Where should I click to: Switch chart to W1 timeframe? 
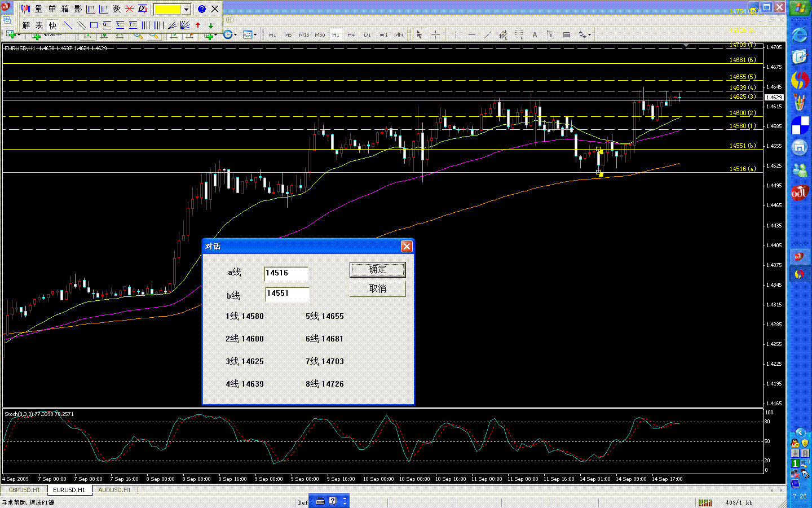[x=383, y=35]
